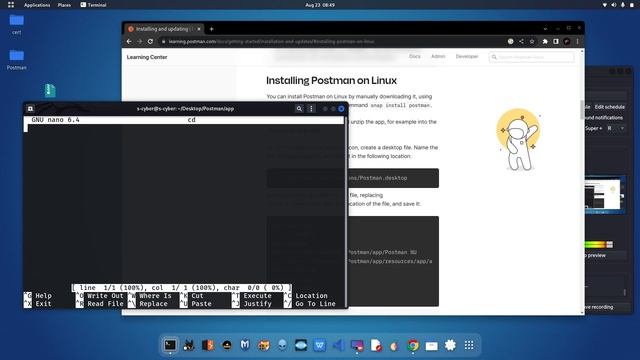Open Google Chrome from the dock
This screenshot has height=360, width=640.
click(413, 345)
